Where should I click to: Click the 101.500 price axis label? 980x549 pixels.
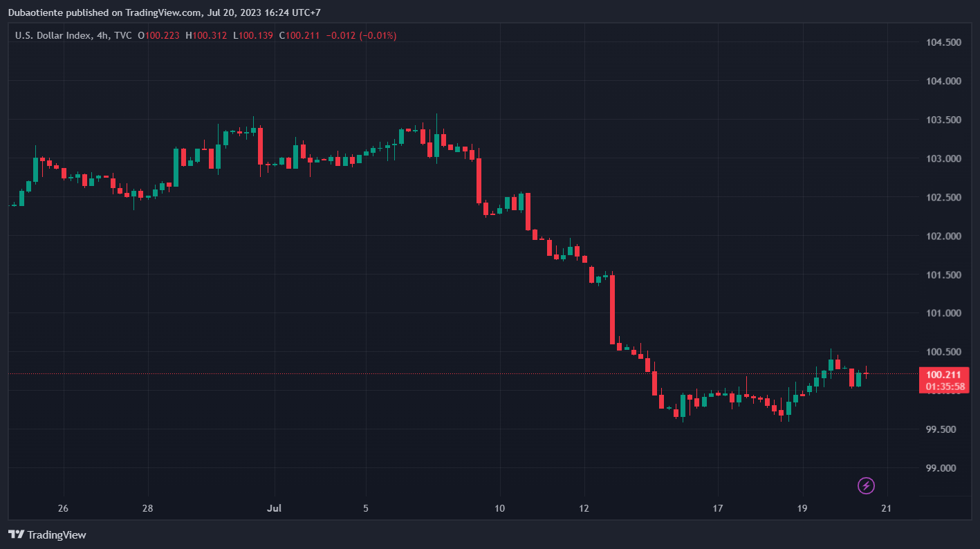943,274
